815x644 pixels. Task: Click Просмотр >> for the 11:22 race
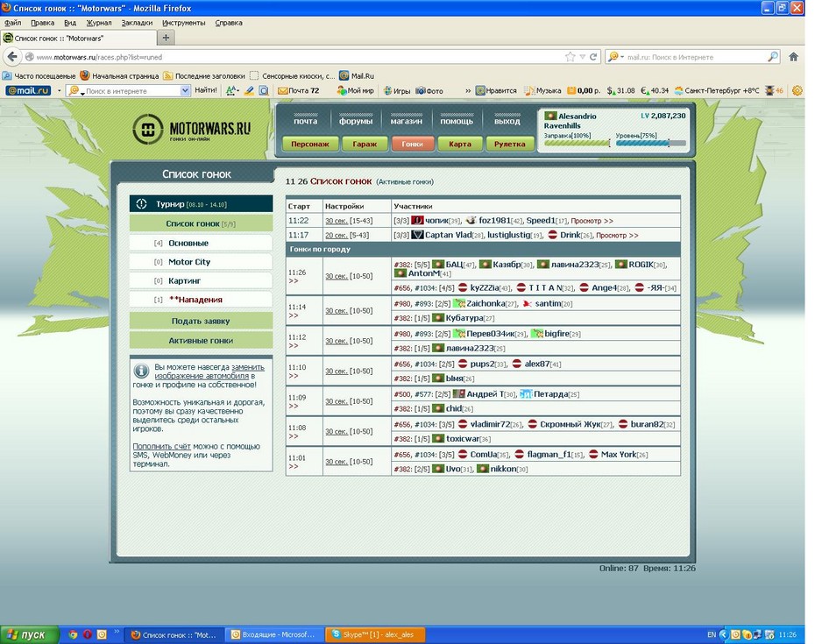coord(592,221)
